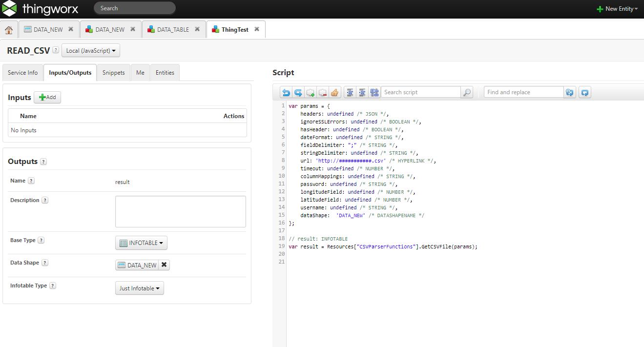Click the DATA_NEW data shape chip
The height and width of the screenshot is (347, 644).
[x=137, y=265]
